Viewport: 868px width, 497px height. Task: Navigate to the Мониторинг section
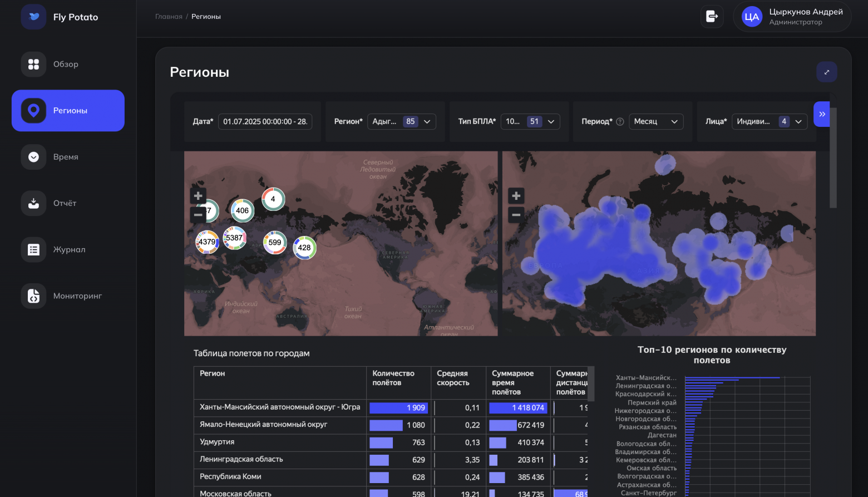(x=68, y=296)
